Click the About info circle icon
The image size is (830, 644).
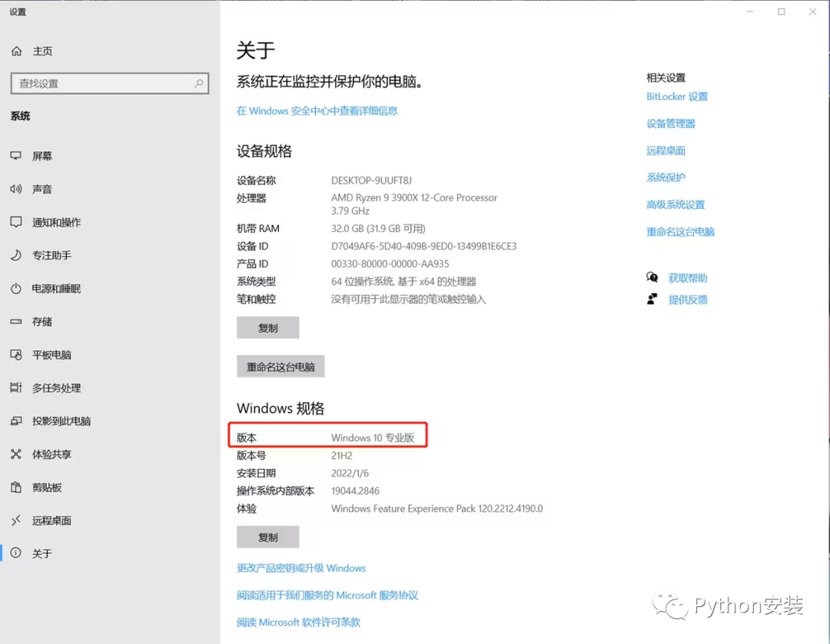pyautogui.click(x=16, y=553)
